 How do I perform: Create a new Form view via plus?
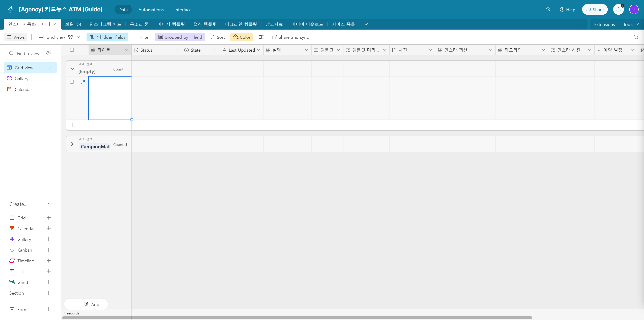click(49, 309)
